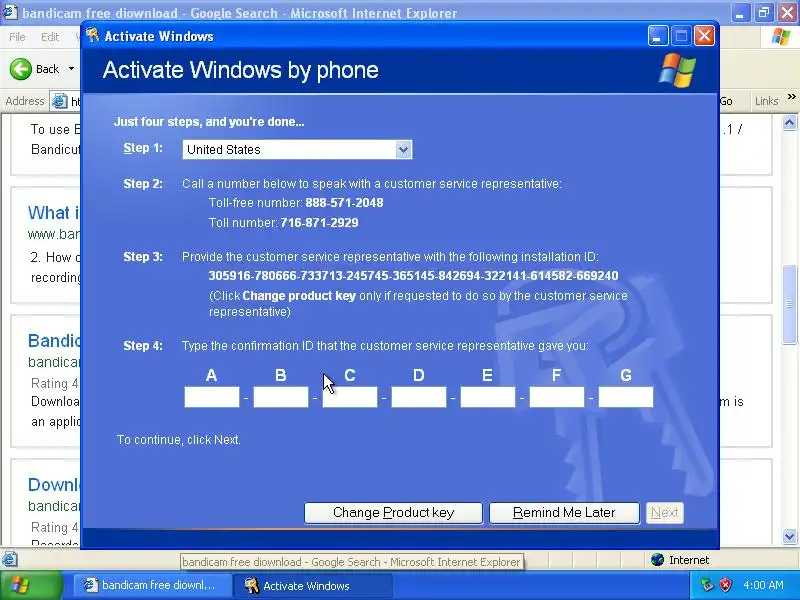The height and width of the screenshot is (600, 800).
Task: Close the Activate Windows dialog
Action: pos(704,36)
